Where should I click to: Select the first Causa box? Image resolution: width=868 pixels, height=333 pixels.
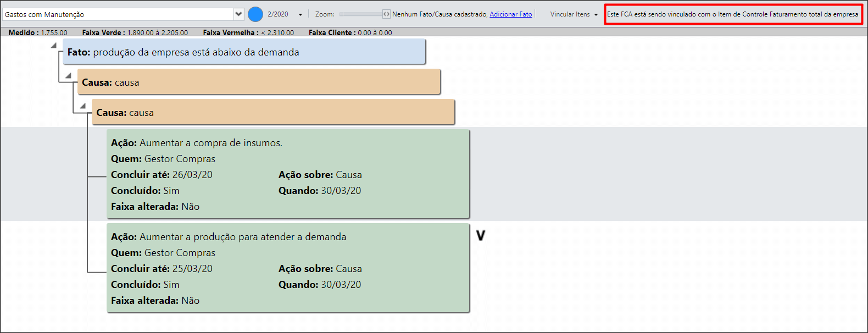coord(259,82)
